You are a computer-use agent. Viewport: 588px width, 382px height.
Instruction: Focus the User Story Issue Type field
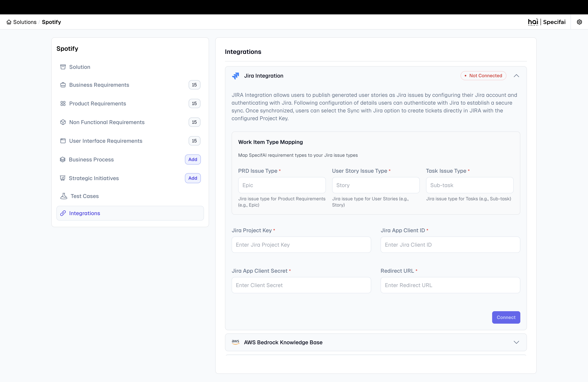click(376, 185)
